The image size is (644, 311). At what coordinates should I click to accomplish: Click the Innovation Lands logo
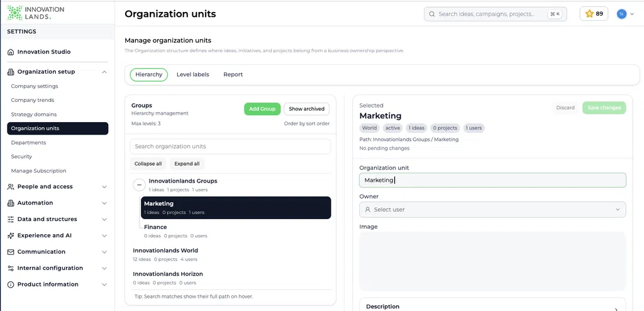coord(35,13)
